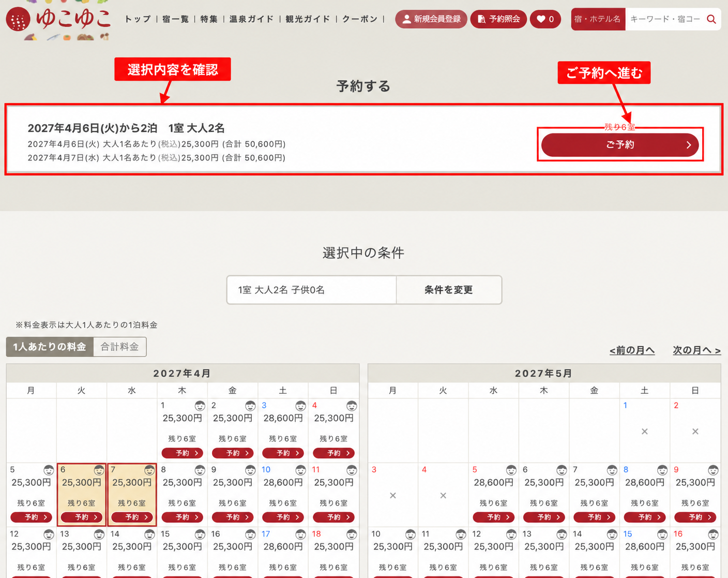Go to next month link
Screen dimensions: 728x578
click(x=696, y=350)
